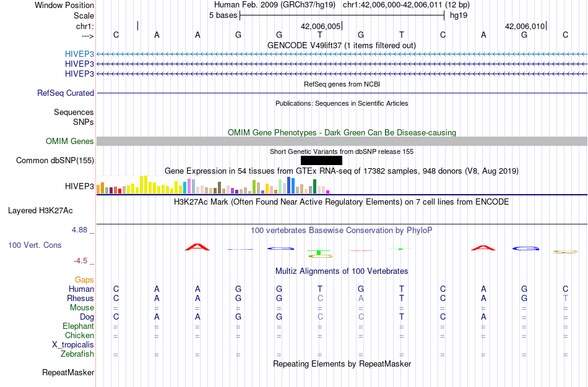
Task: Open the OMIM Genes track label
Action: tap(70, 141)
